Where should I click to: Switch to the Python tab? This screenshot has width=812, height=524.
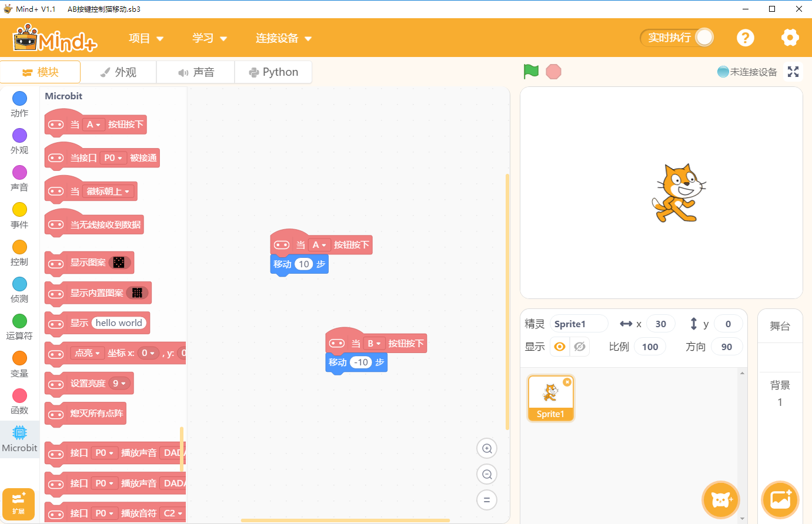(x=273, y=72)
